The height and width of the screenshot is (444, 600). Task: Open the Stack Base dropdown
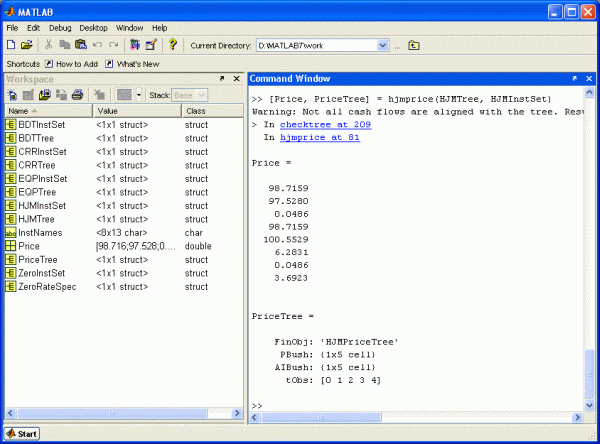(190, 95)
